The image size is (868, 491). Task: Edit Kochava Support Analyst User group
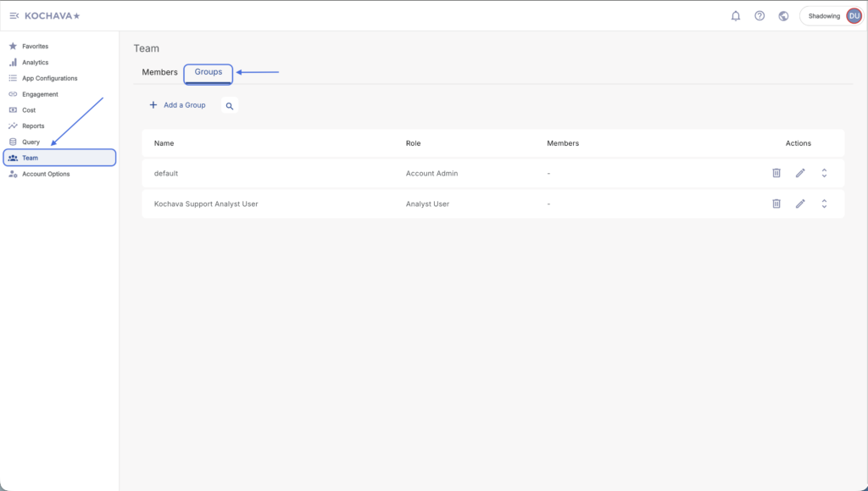point(800,204)
